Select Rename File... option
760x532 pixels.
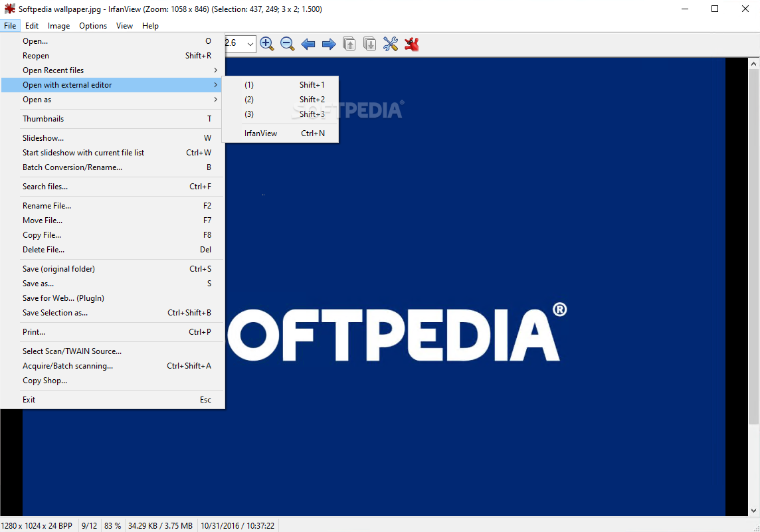click(112, 206)
